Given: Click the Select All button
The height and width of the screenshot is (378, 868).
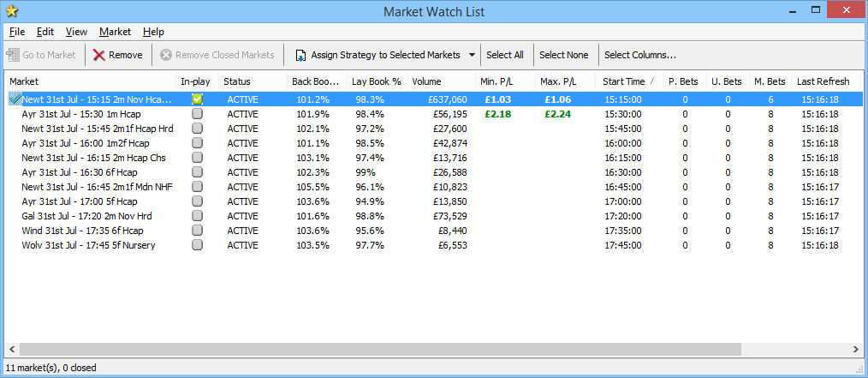Looking at the screenshot, I should pos(504,55).
